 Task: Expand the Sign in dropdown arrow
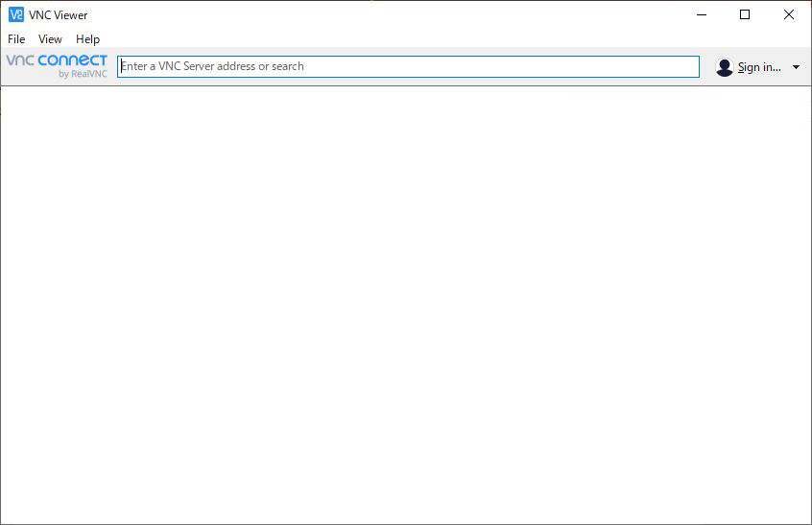(x=796, y=67)
